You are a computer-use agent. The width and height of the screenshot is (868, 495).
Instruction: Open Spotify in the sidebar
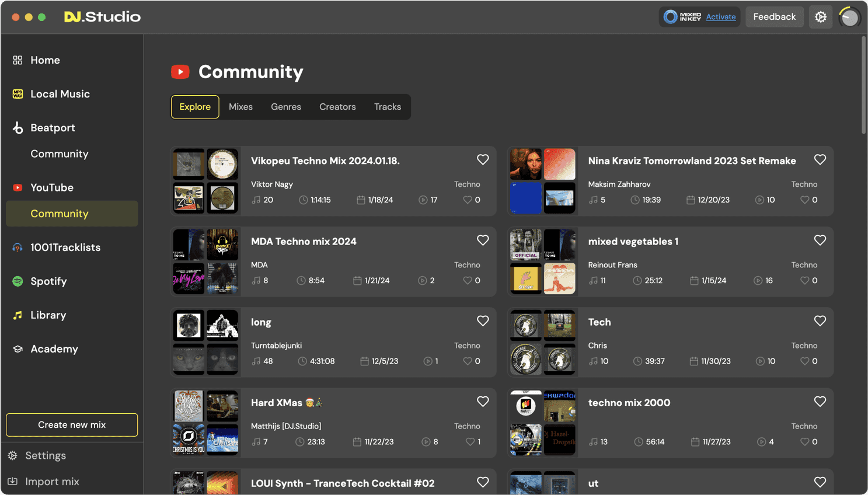(48, 281)
